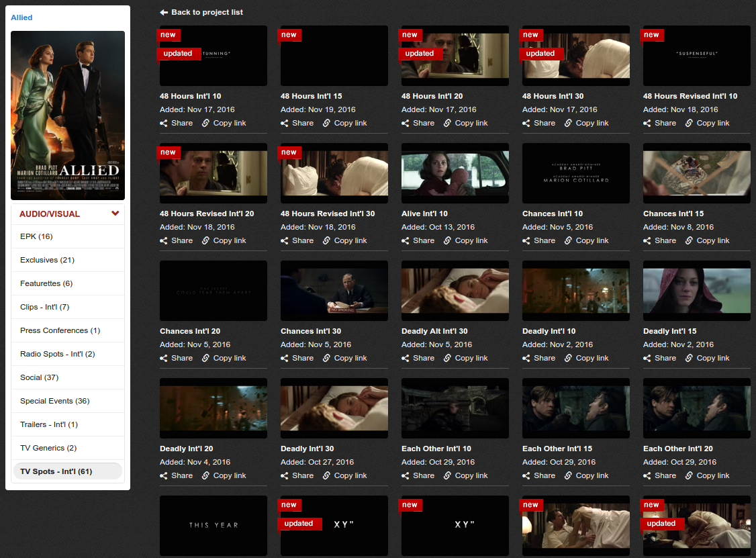Click copy link icon under Deadly Int'l 30
Image resolution: width=756 pixels, height=558 pixels.
tap(326, 476)
